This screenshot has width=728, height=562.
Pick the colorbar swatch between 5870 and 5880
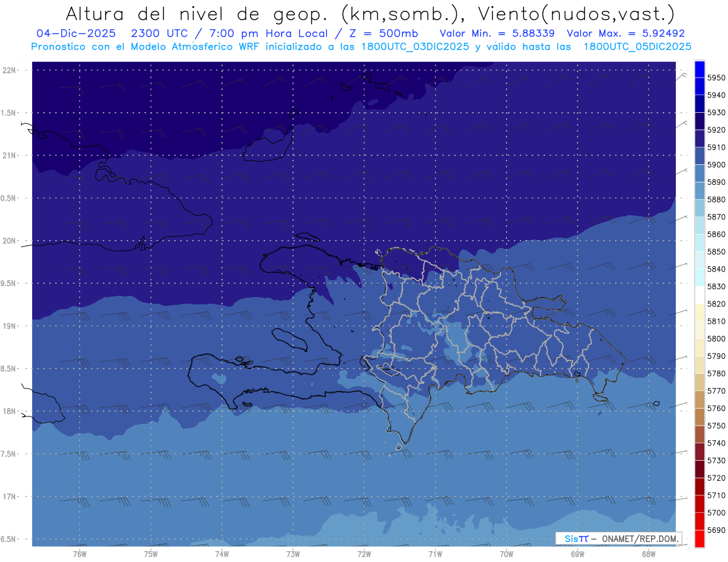[x=699, y=208]
